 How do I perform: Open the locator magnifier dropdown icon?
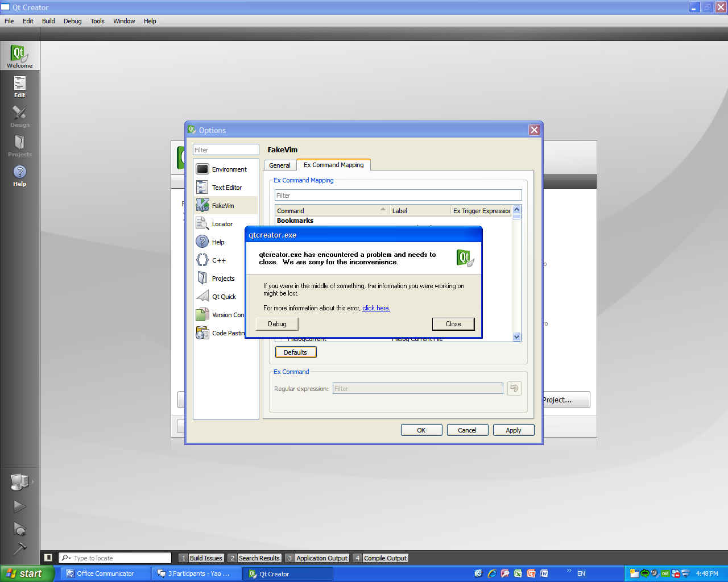pos(67,558)
